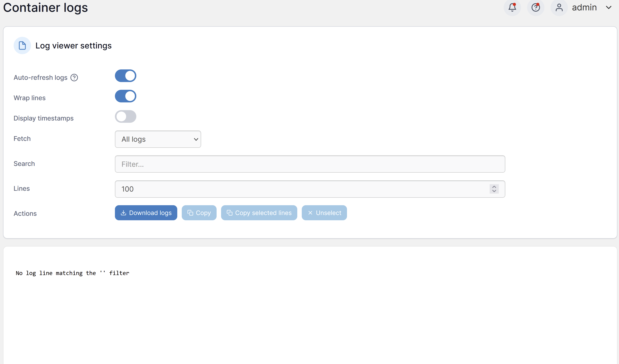
Task: Open the help question-mark menu
Action: 535,7
